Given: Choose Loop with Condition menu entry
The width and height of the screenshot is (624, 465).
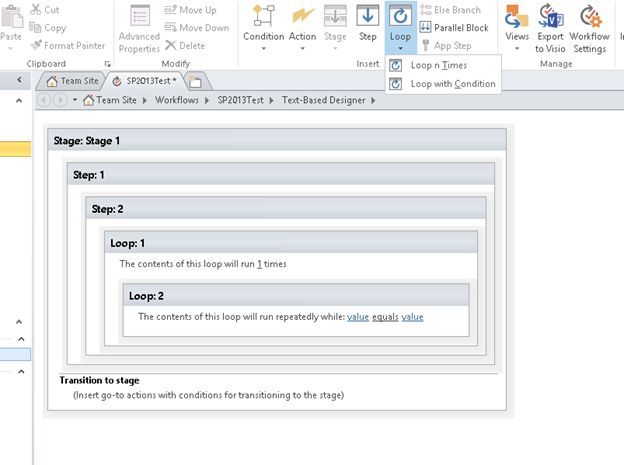Looking at the screenshot, I should tap(443, 84).
